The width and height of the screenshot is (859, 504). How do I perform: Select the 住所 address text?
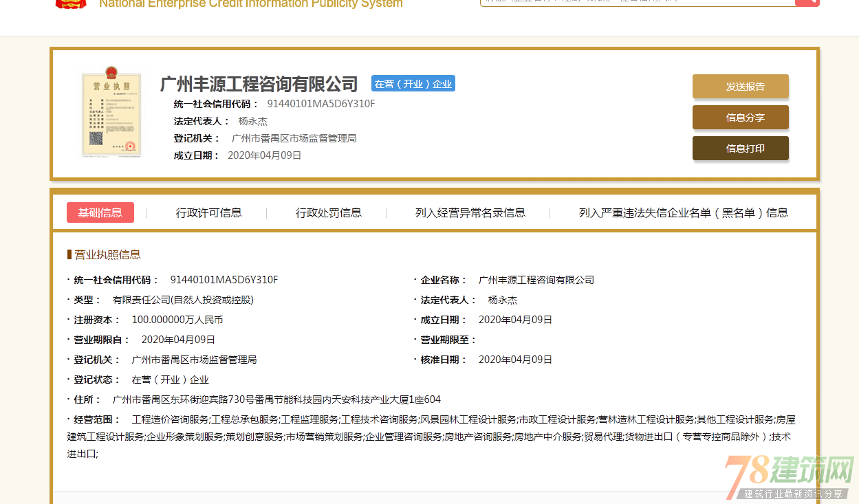[x=276, y=399]
